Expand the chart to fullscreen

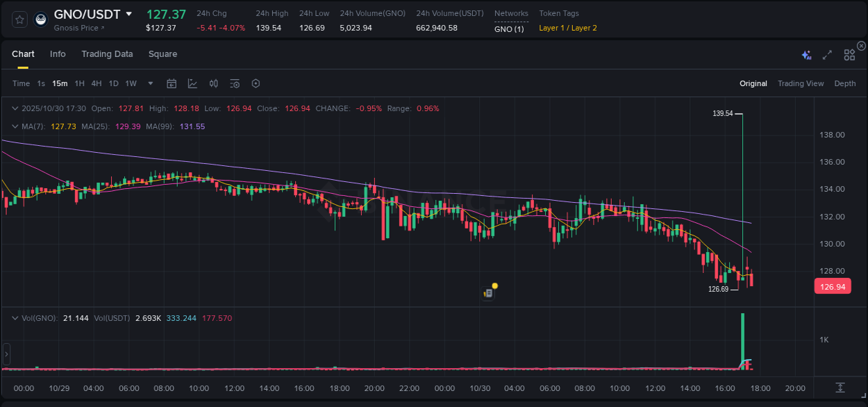point(826,54)
